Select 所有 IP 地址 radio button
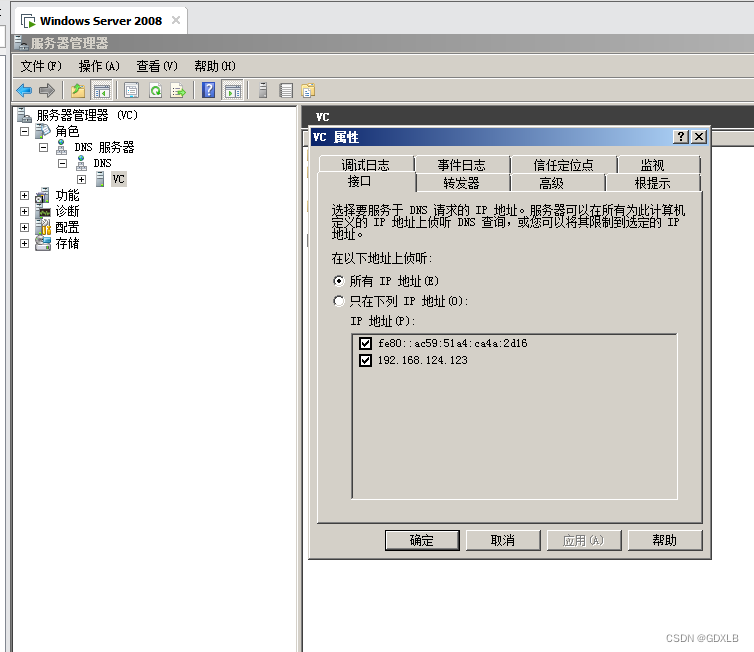Image resolution: width=754 pixels, height=652 pixels. point(339,281)
